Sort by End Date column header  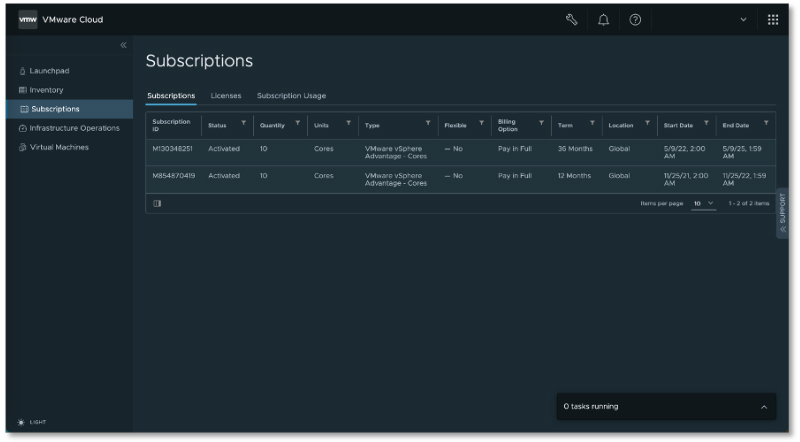pyautogui.click(x=735, y=126)
